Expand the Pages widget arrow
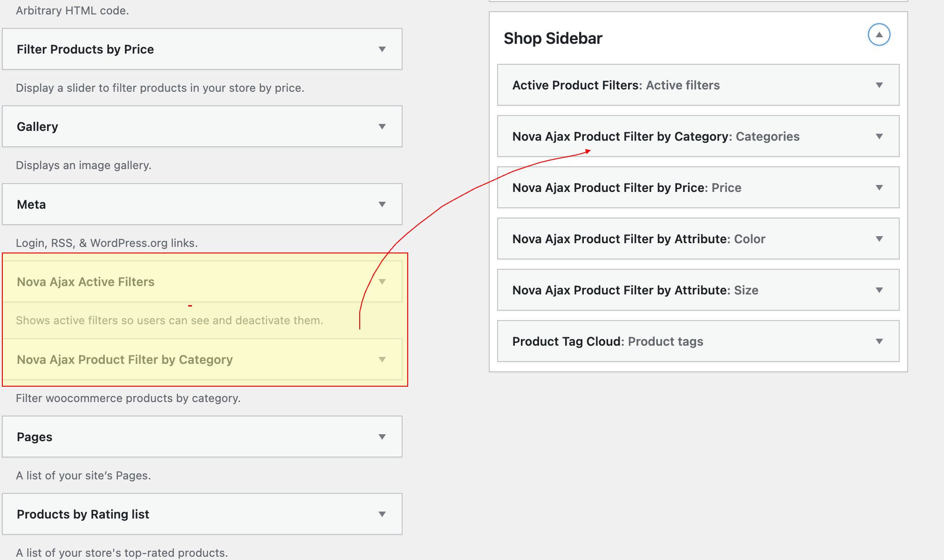The width and height of the screenshot is (944, 560). click(382, 437)
